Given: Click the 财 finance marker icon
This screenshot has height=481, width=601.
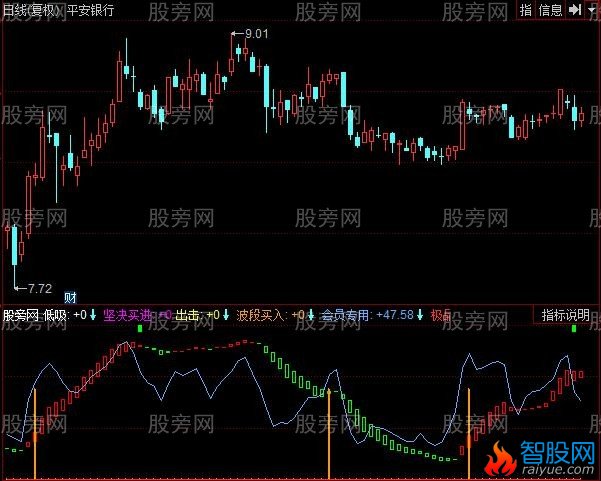Looking at the screenshot, I should [70, 297].
